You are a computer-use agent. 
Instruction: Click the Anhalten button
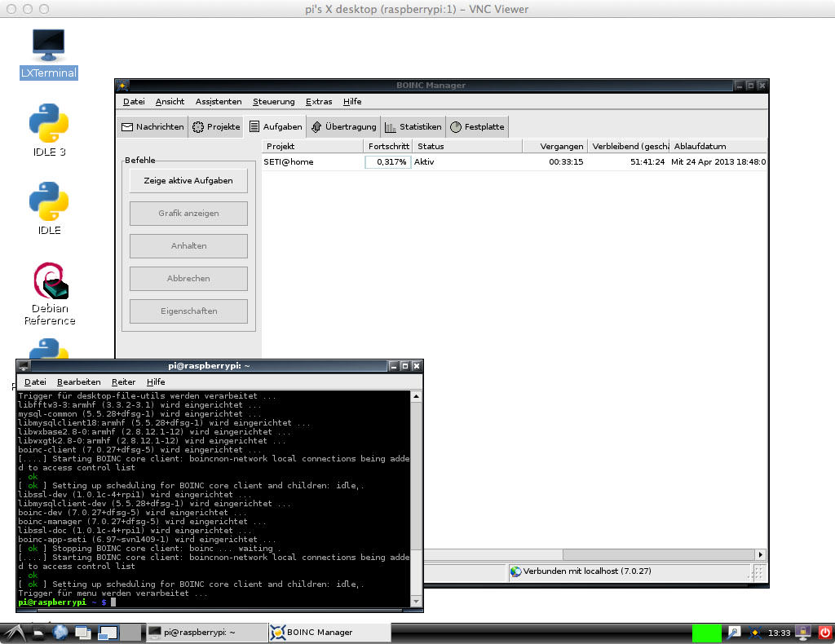tap(188, 246)
